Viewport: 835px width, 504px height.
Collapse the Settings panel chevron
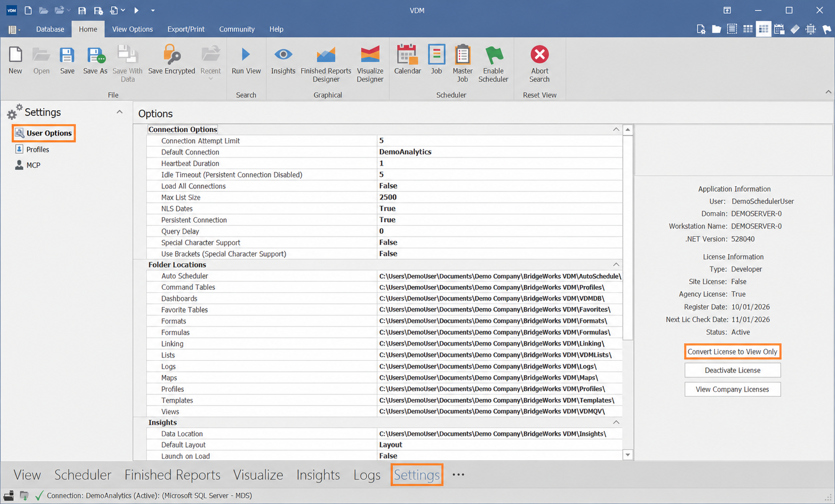120,112
